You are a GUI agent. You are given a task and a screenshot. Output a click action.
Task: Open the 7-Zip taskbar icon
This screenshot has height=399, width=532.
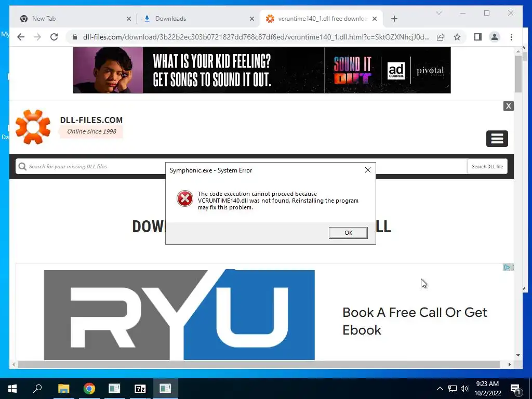tap(140, 389)
